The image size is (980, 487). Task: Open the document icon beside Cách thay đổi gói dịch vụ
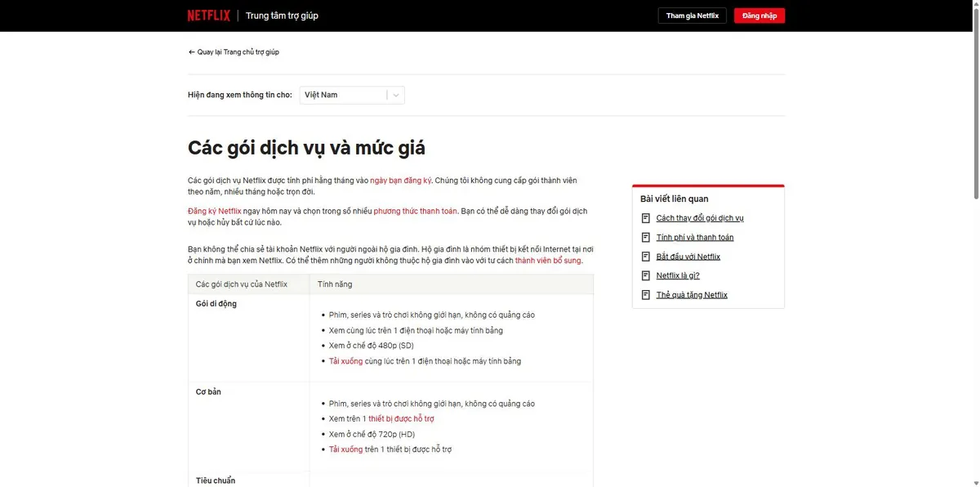pos(646,218)
